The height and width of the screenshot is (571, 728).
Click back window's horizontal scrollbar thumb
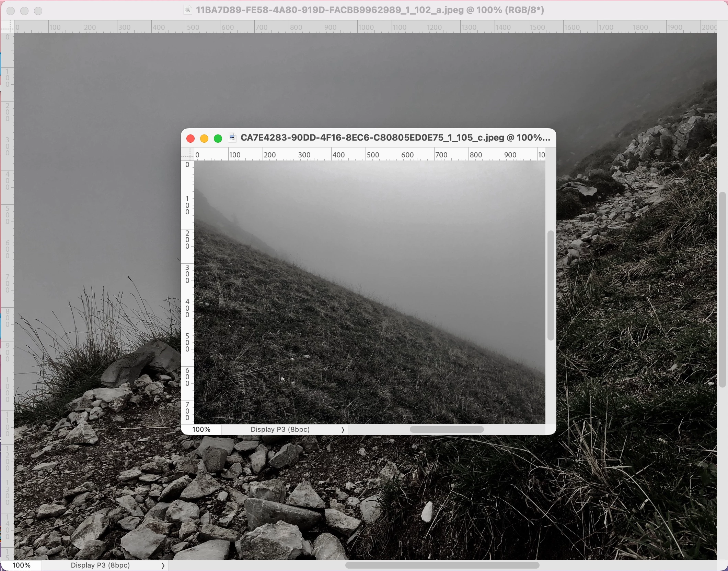442,565
